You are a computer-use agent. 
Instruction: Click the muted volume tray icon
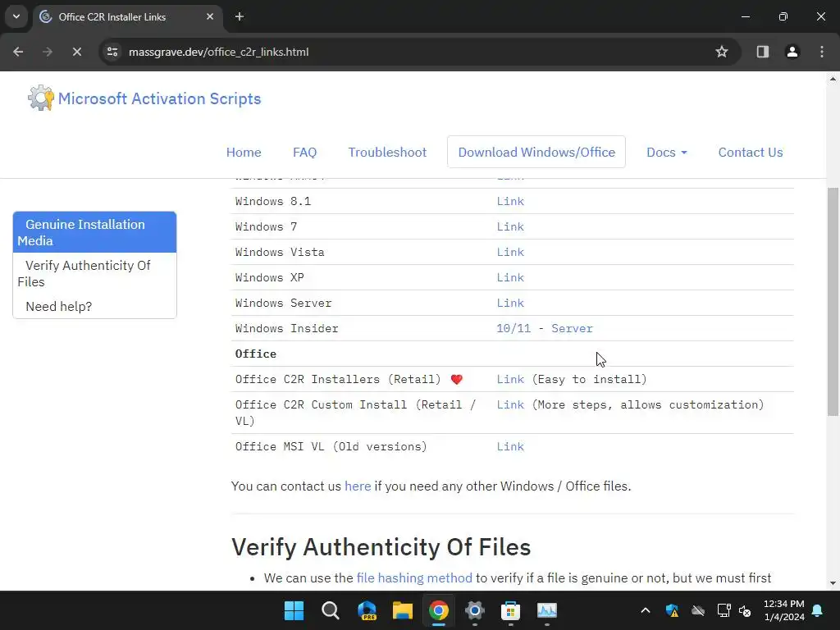pyautogui.click(x=745, y=610)
